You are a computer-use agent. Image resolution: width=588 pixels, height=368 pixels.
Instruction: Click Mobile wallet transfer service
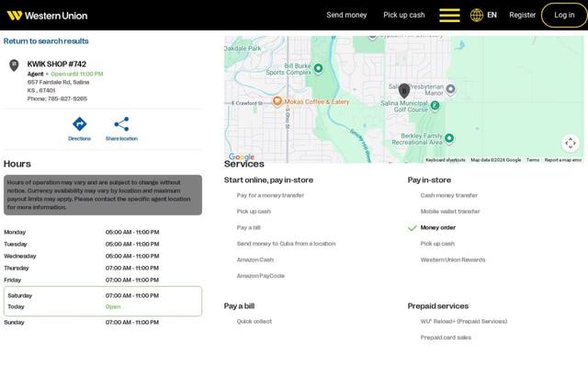tap(450, 212)
